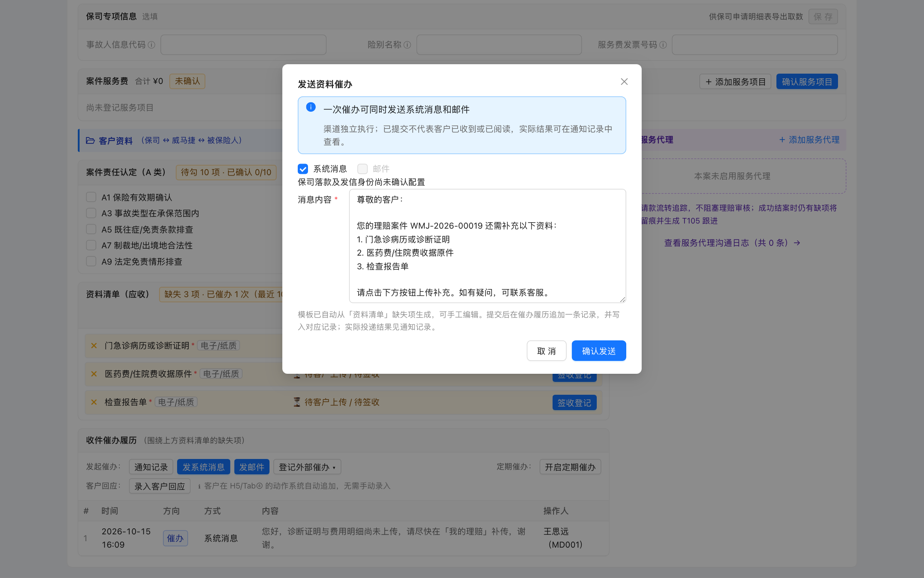Click 添加服务项目 button
Image resolution: width=924 pixels, height=578 pixels.
[735, 81]
